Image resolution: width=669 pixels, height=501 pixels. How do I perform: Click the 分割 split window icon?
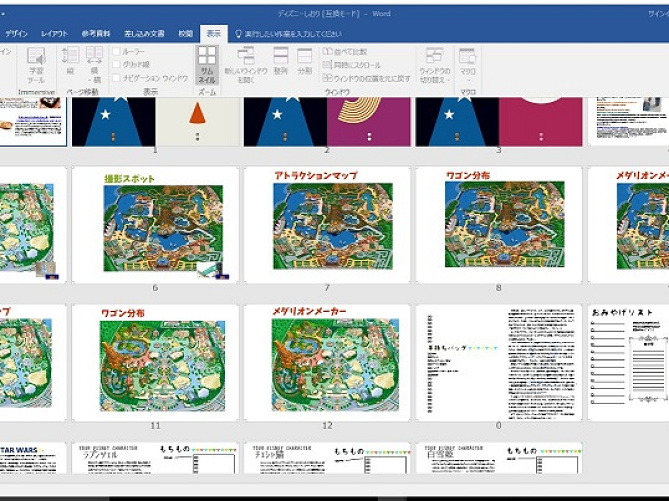305,61
